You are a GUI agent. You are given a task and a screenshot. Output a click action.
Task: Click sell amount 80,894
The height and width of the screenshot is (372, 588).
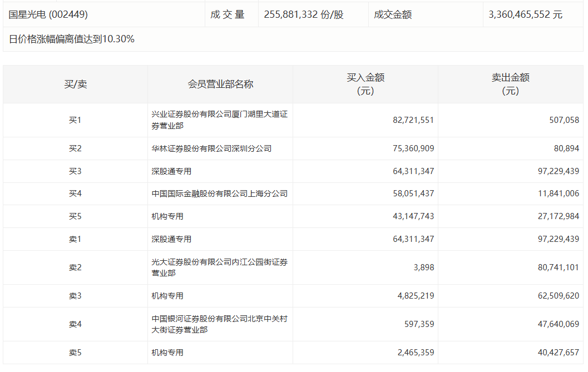567,148
